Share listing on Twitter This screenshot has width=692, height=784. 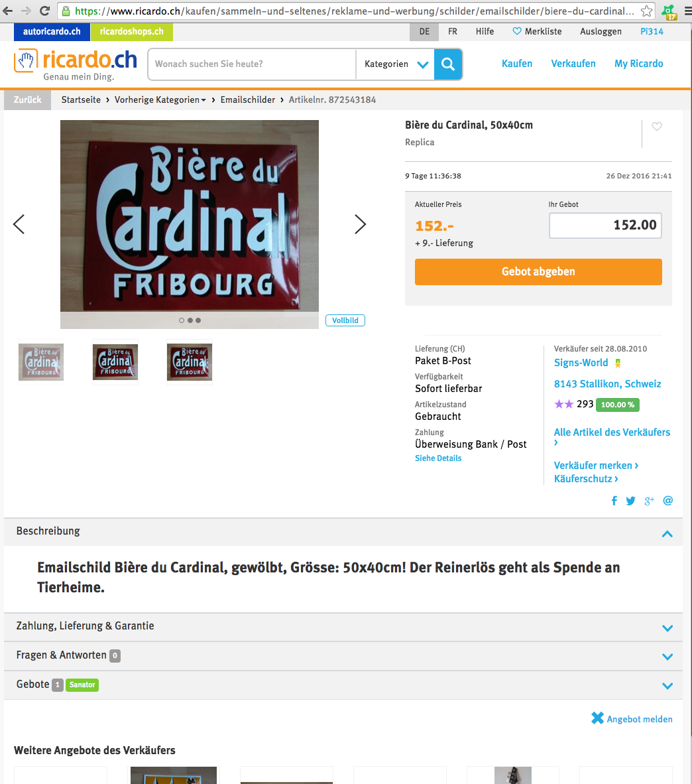point(630,501)
